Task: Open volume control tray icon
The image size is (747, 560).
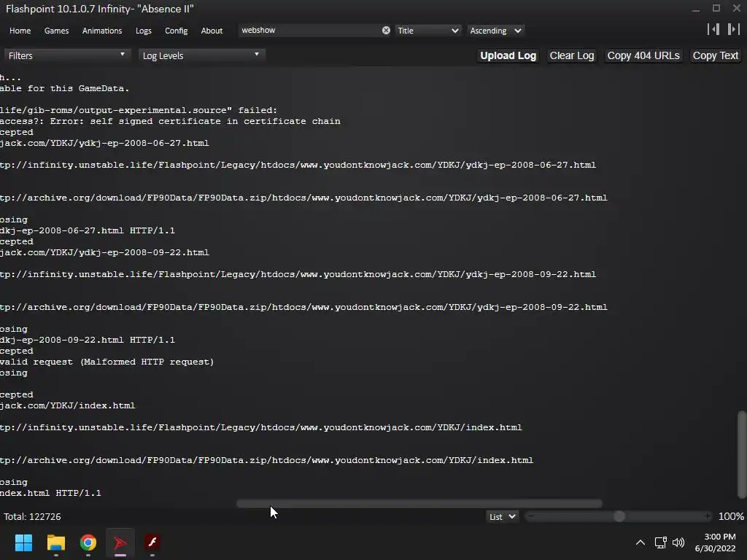Action: 678,542
